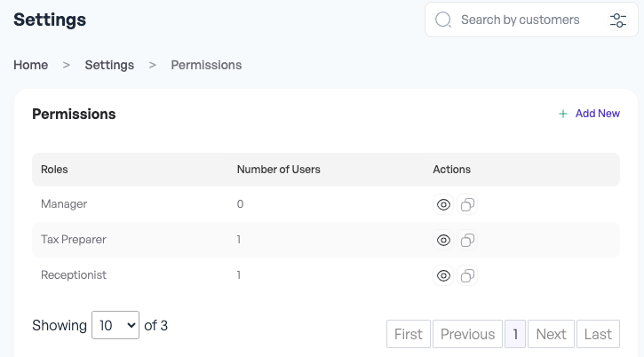Image resolution: width=644 pixels, height=357 pixels.
Task: View the Receptionist role via eye icon
Action: pos(443,275)
